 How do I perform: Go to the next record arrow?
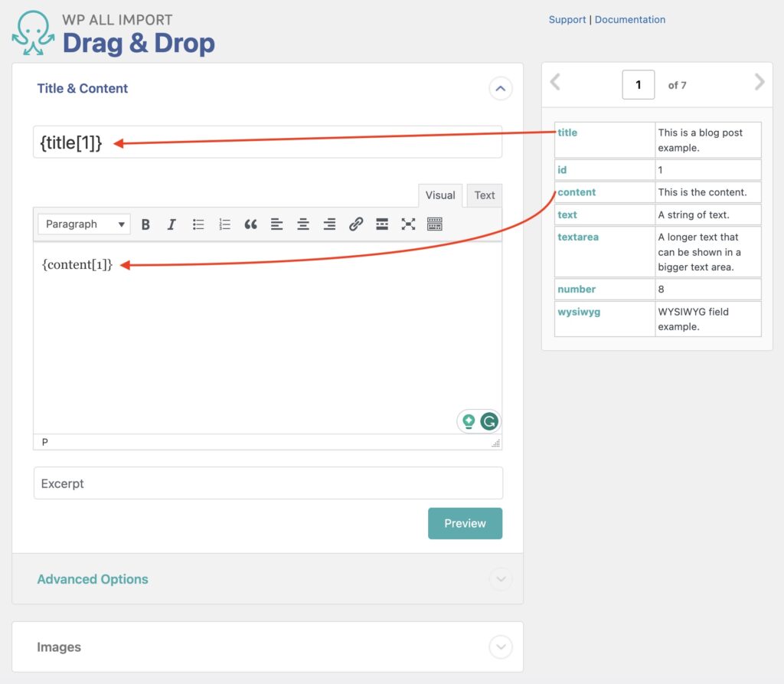[x=759, y=82]
